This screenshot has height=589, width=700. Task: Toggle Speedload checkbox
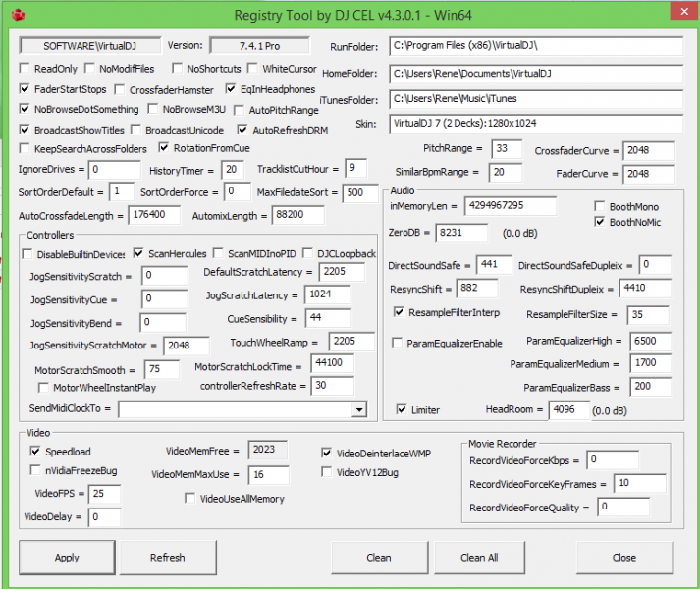(34, 451)
